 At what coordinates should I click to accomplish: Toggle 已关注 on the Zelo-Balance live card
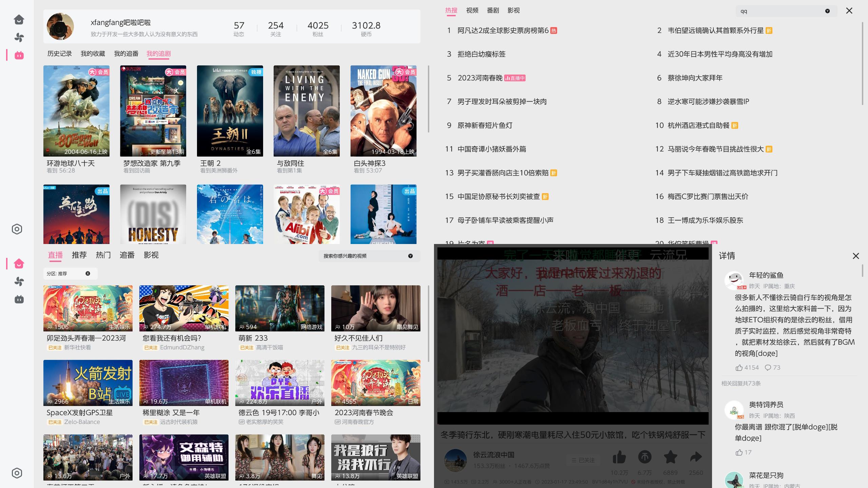point(55,422)
